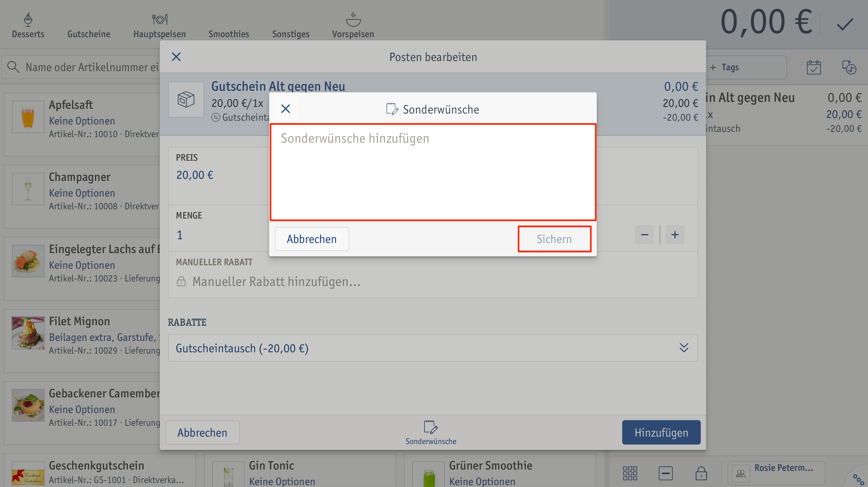Viewport: 868px width, 487px height.
Task: Confirm order with the checkmark icon
Action: (845, 24)
